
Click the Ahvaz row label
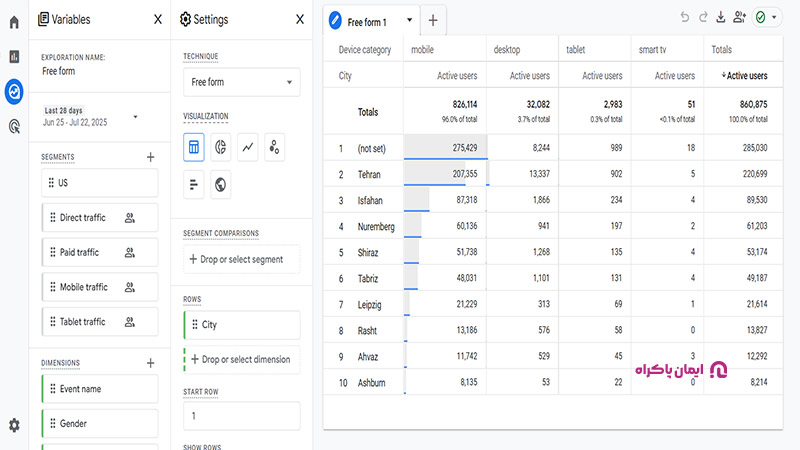point(368,357)
